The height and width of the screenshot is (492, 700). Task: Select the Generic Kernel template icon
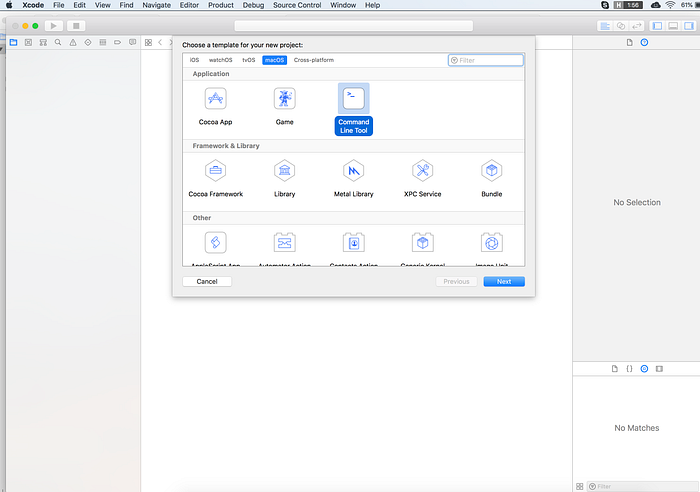pyautogui.click(x=422, y=242)
